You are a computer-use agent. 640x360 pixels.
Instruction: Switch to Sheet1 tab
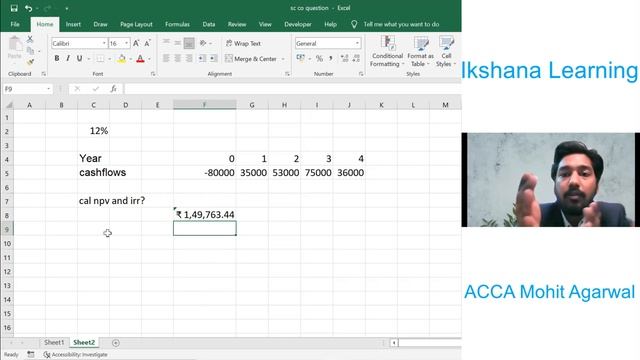coord(54,342)
